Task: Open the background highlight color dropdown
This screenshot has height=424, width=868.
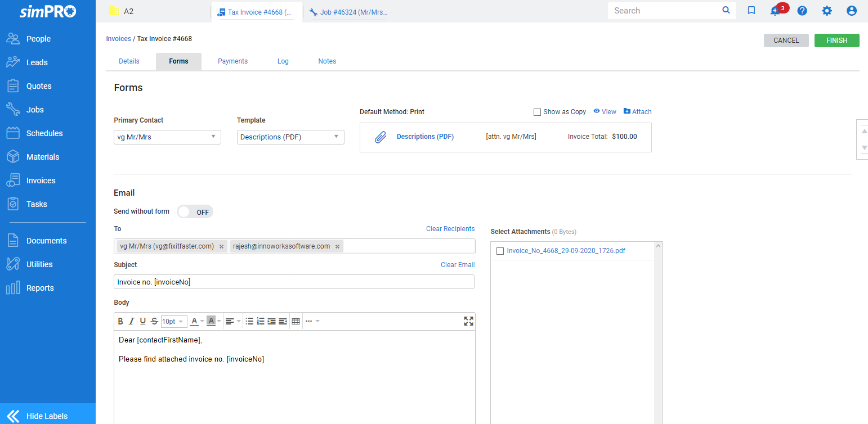Action: (219, 322)
